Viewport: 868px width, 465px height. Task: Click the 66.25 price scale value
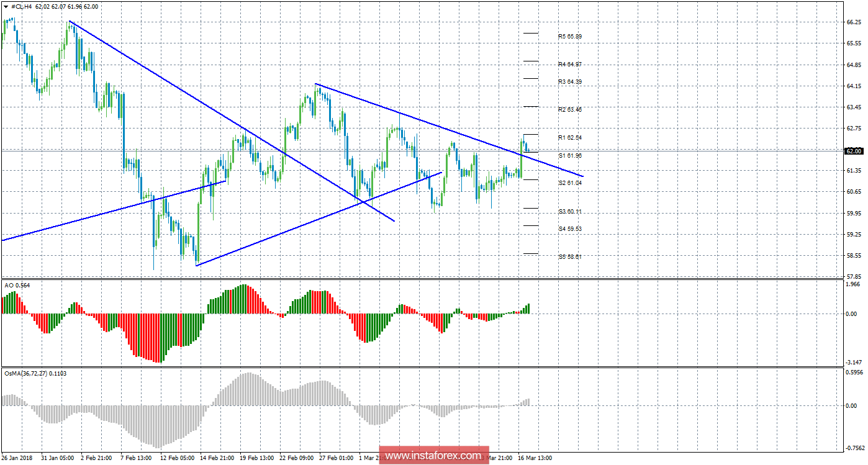853,22
